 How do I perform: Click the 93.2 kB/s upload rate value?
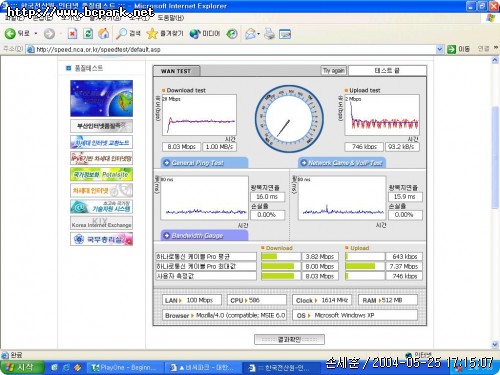pyautogui.click(x=402, y=147)
